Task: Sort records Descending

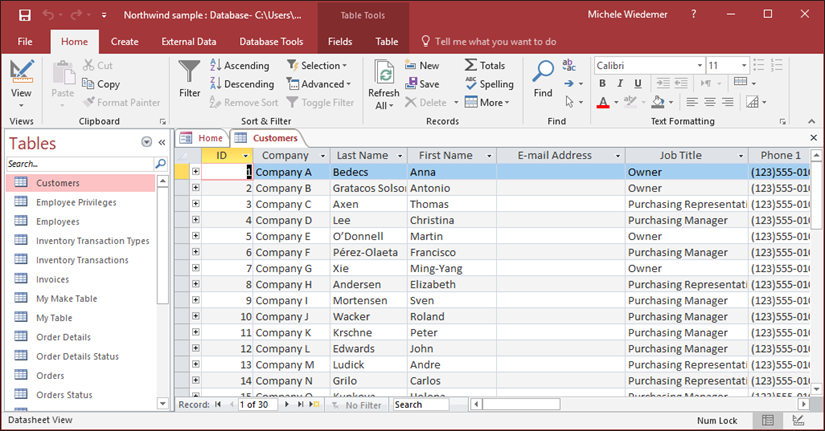Action: coord(242,84)
